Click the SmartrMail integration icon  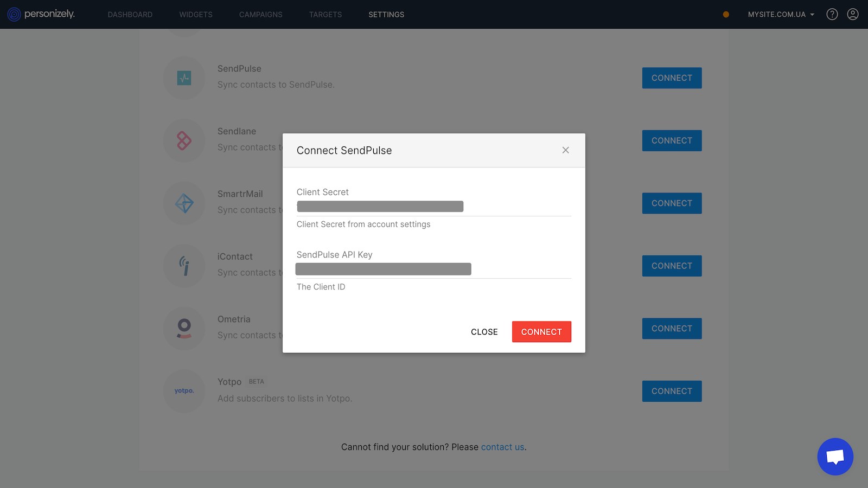[x=184, y=203]
